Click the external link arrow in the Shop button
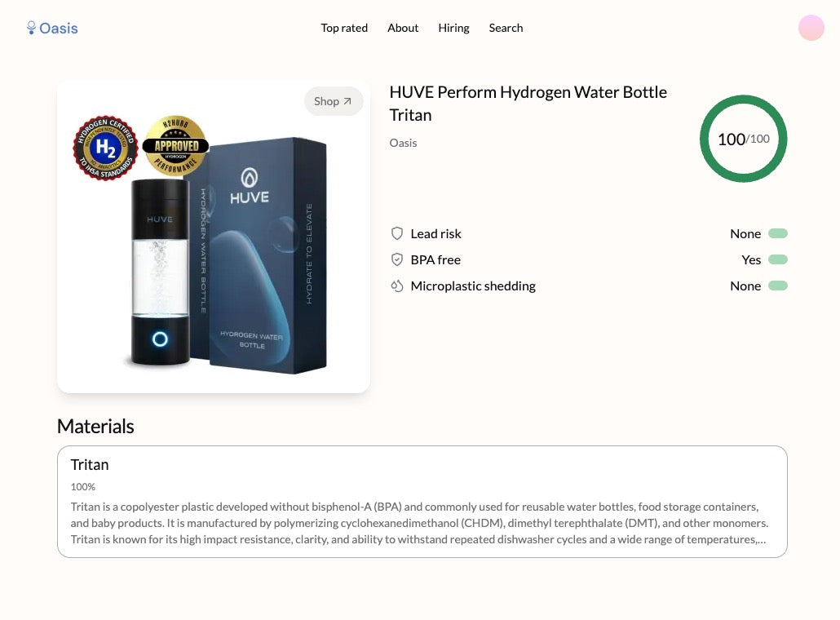The image size is (840, 620). 347,100
